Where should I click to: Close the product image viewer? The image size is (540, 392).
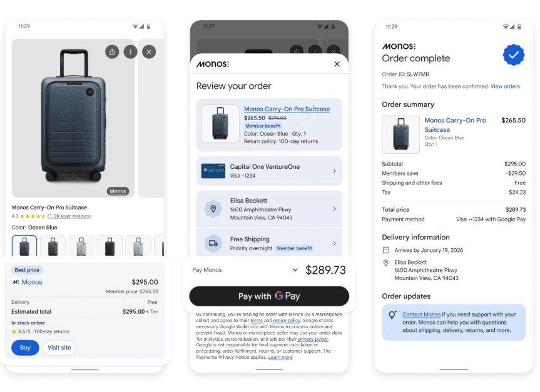(149, 52)
